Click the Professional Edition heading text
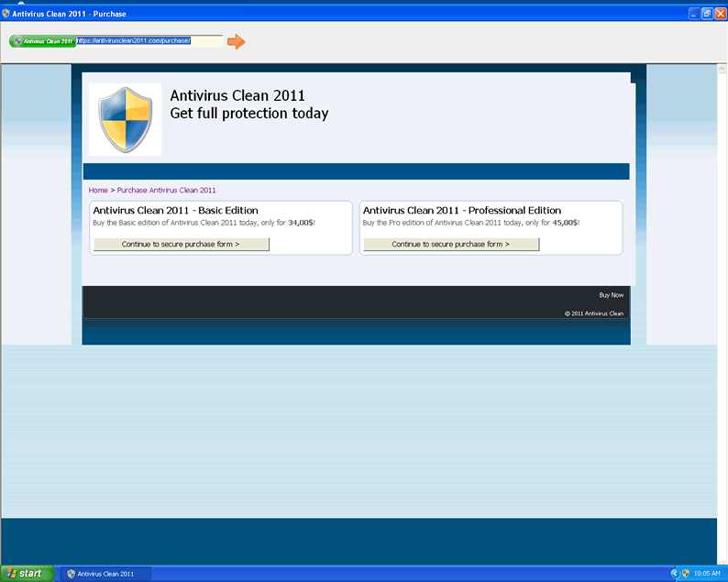Viewport: 728px width, 582px height. [x=462, y=211]
